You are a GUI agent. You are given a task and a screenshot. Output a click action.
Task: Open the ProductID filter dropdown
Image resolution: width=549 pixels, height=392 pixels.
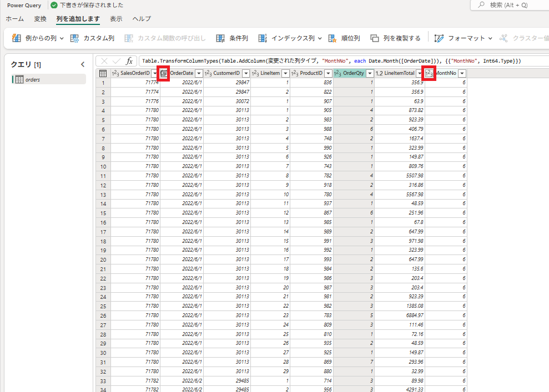(x=328, y=73)
